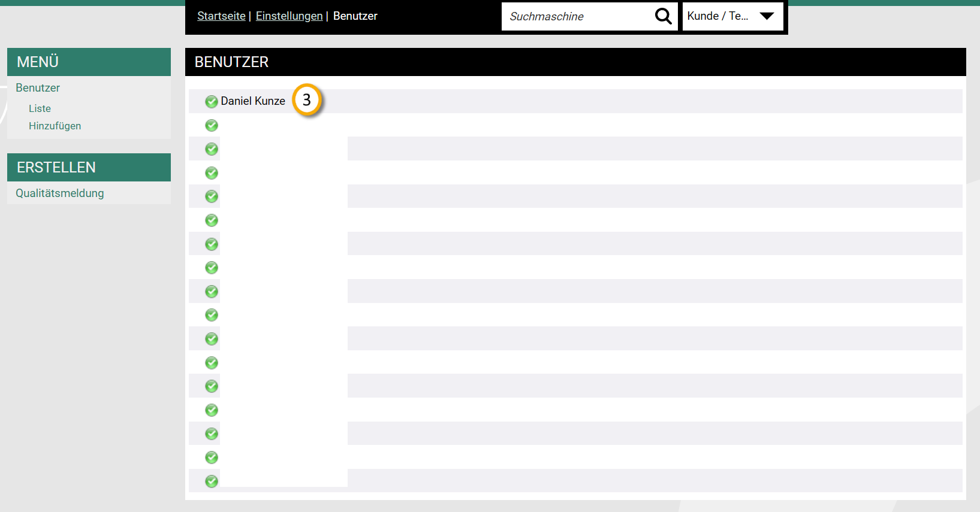
Task: Select Hinzufügen to add a user
Action: pyautogui.click(x=55, y=126)
